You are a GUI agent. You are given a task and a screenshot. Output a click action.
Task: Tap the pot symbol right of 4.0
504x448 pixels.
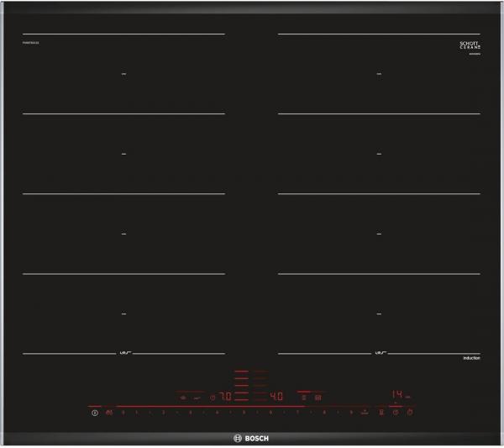[x=304, y=398]
